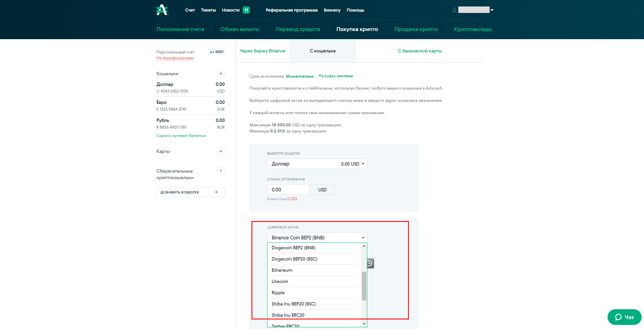Click the question mark help icon

(221, 171)
